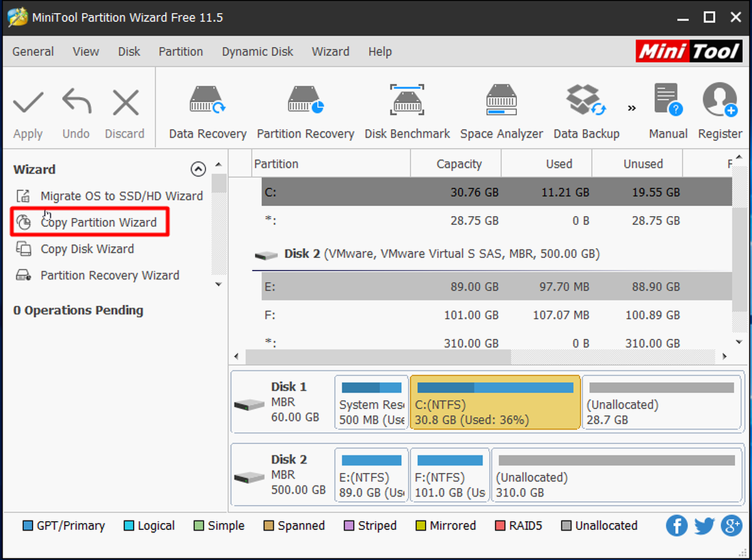Click wizard panel scroll up arrow
The width and height of the screenshot is (752, 560).
[218, 165]
